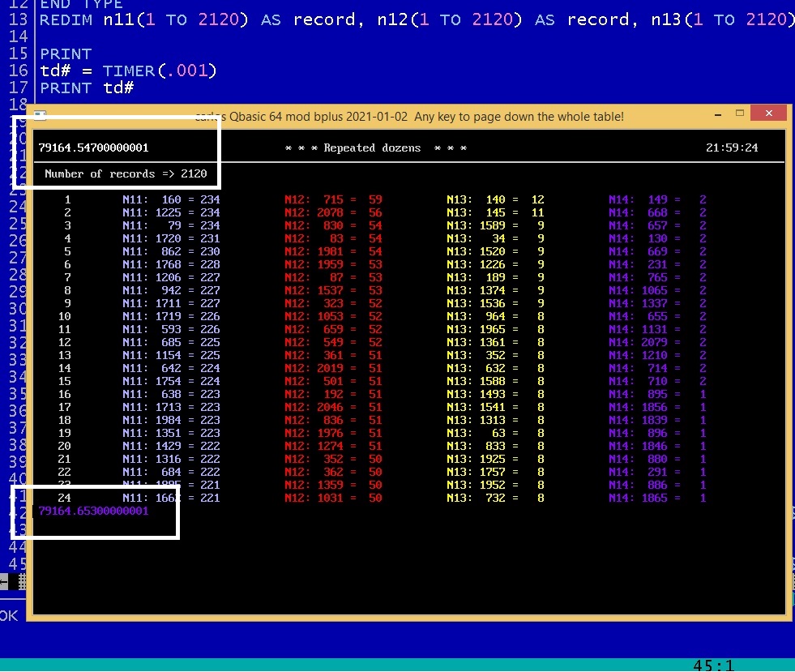795x672 pixels.
Task: Click the IDE horizontal scrollbar left arrow
Action: [4, 581]
